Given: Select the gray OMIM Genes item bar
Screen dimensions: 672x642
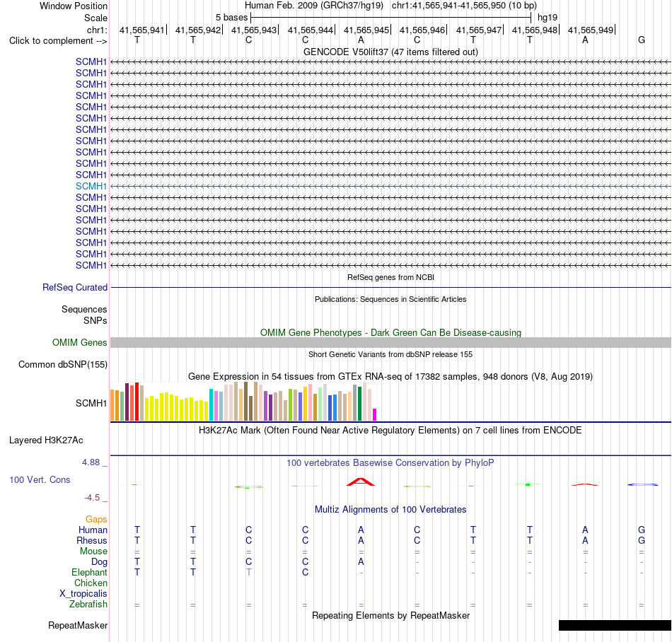Looking at the screenshot, I should [x=390, y=343].
